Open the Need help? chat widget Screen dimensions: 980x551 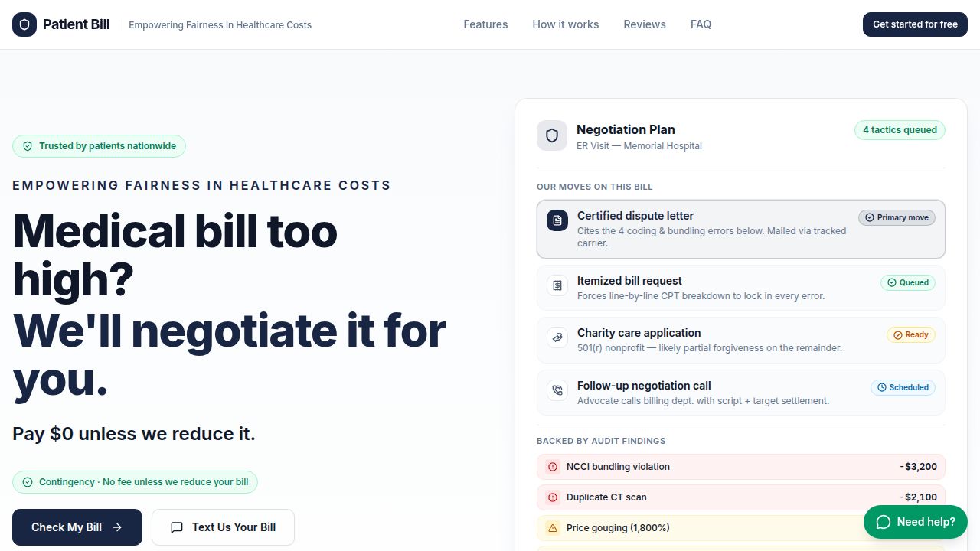click(916, 522)
